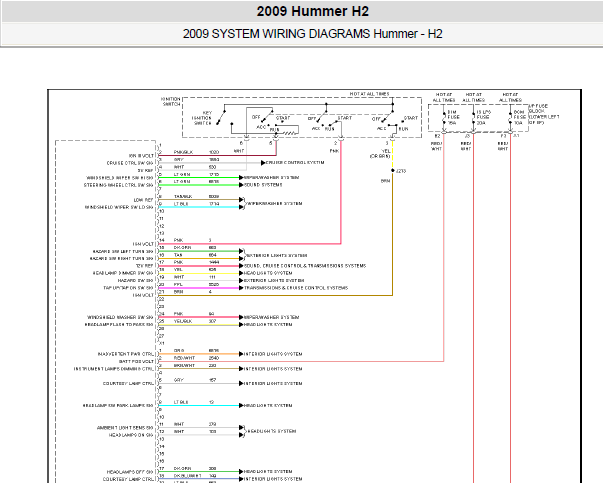The width and height of the screenshot is (603, 483).
Task: Click the 'EXTERIOR LIGHTS SYSTEM' label beside hazard turn wires
Action: (x=277, y=255)
